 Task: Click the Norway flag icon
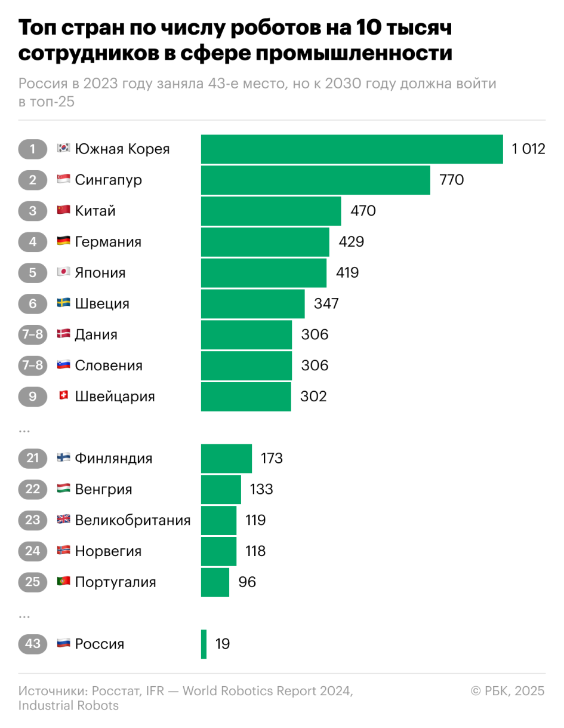[63, 551]
